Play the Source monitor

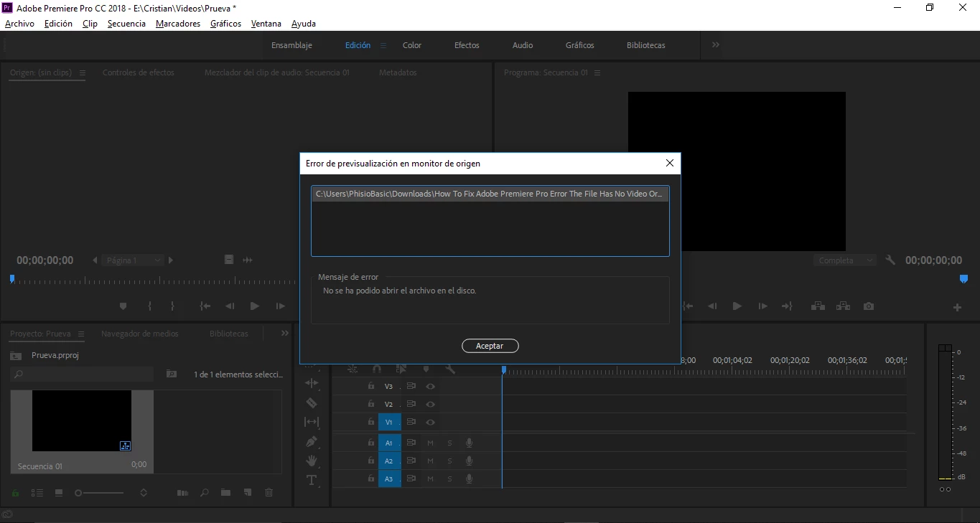click(254, 306)
